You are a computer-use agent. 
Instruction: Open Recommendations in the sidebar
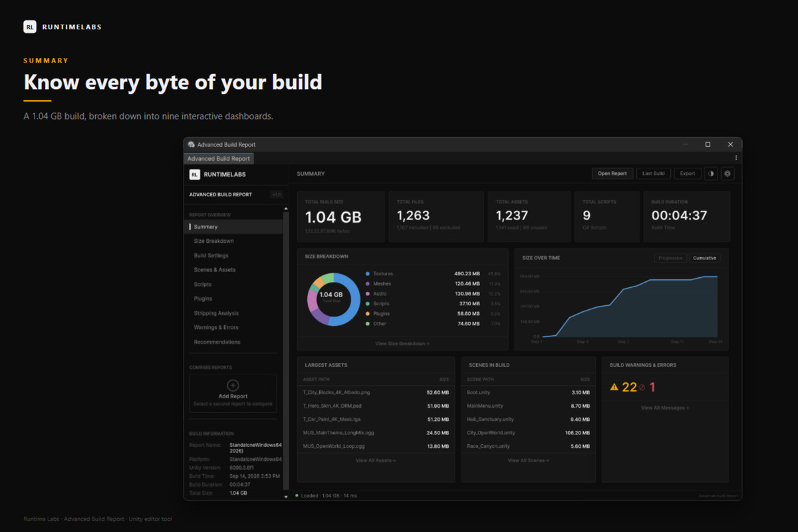click(x=235, y=342)
